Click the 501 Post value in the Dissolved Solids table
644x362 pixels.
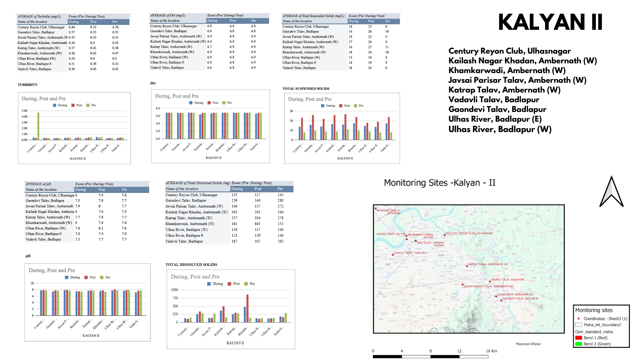pos(257,212)
